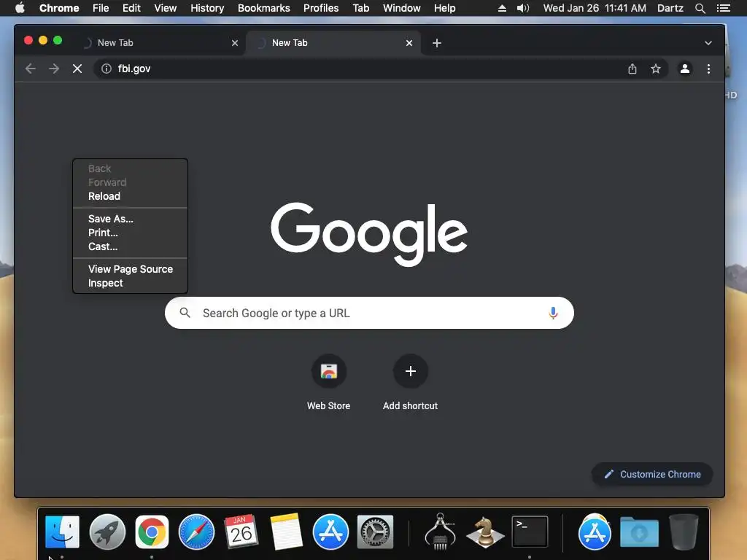Image resolution: width=747 pixels, height=560 pixels.
Task: Choose Save As... in the context menu
Action: point(111,219)
